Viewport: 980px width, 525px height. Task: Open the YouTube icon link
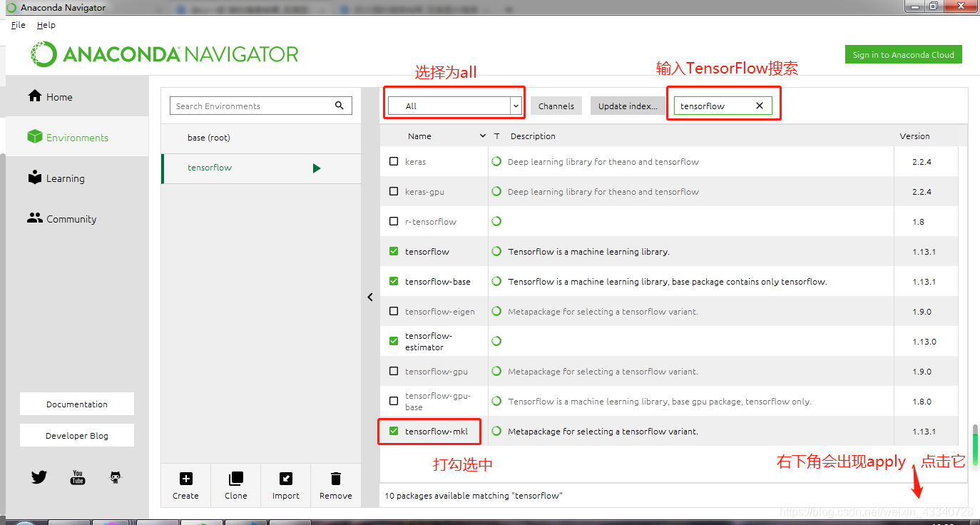click(78, 477)
